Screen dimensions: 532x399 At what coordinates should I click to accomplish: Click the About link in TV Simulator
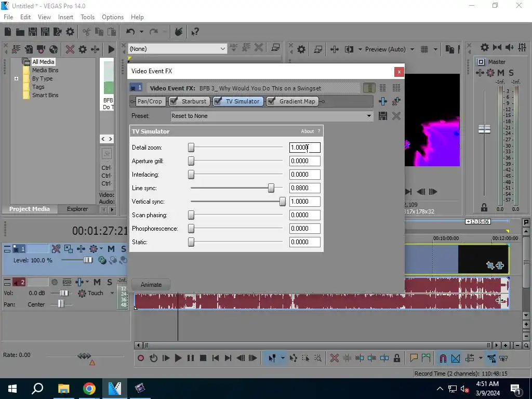coord(308,131)
